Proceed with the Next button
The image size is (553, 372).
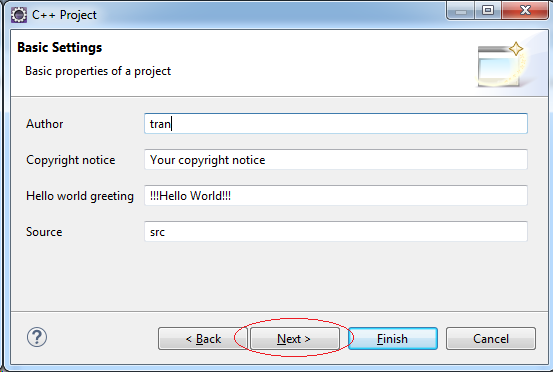(x=295, y=339)
